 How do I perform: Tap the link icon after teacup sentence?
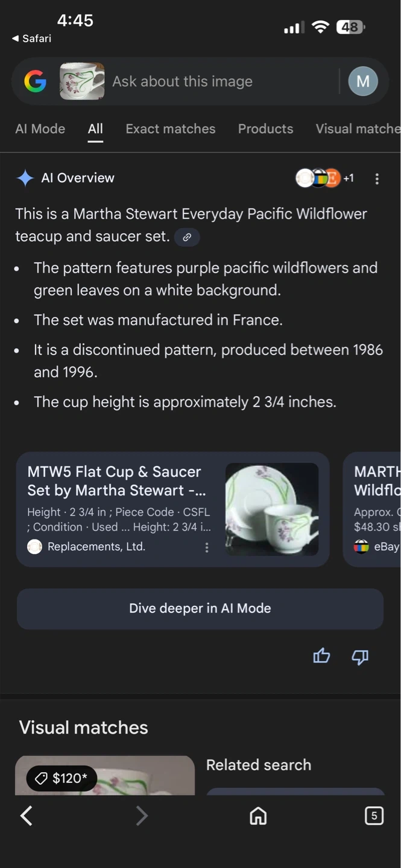click(187, 237)
